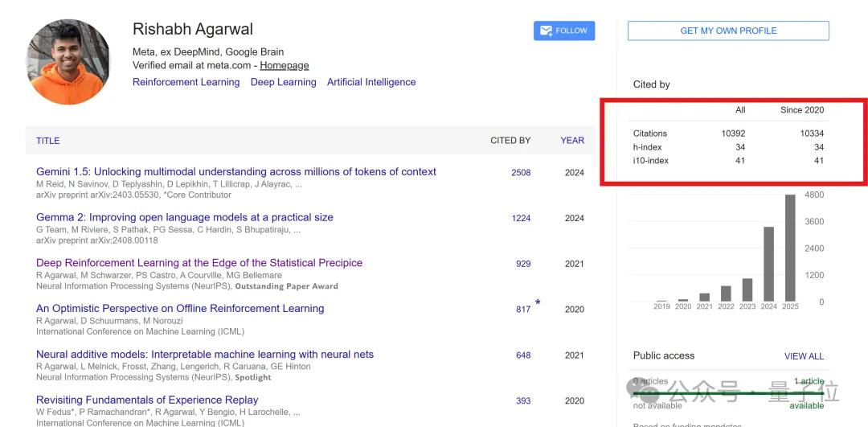Image resolution: width=868 pixels, height=427 pixels.
Task: Select the Deep Learning interest tag
Action: 283,82
